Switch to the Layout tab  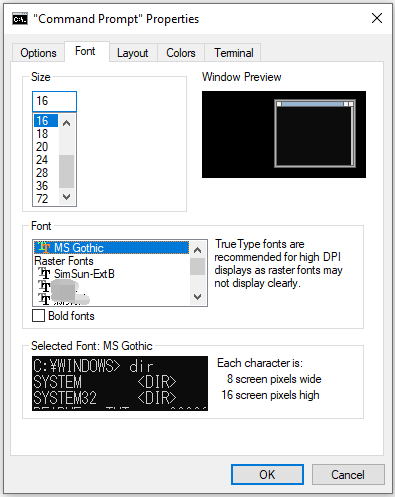pyautogui.click(x=133, y=53)
